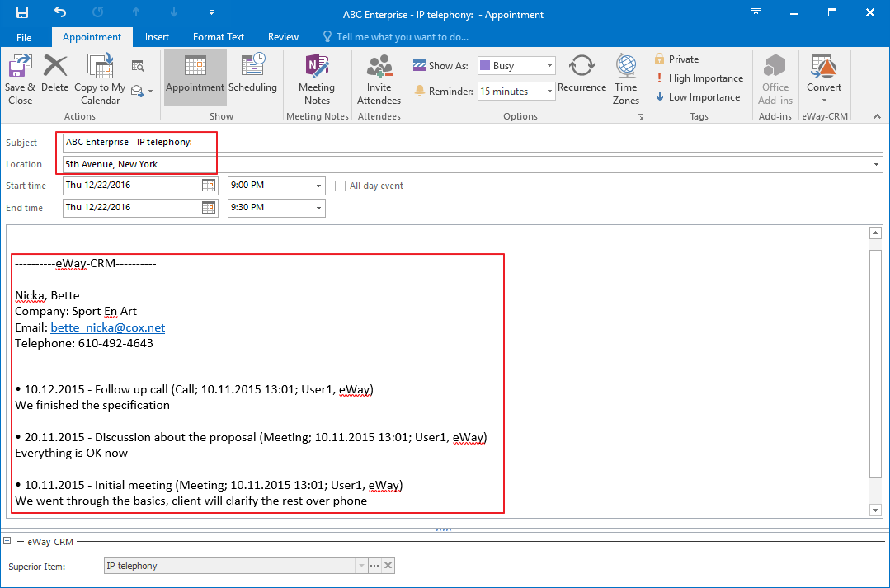Open the Scheduling view
Screen dimensions: 890x588
(x=252, y=78)
